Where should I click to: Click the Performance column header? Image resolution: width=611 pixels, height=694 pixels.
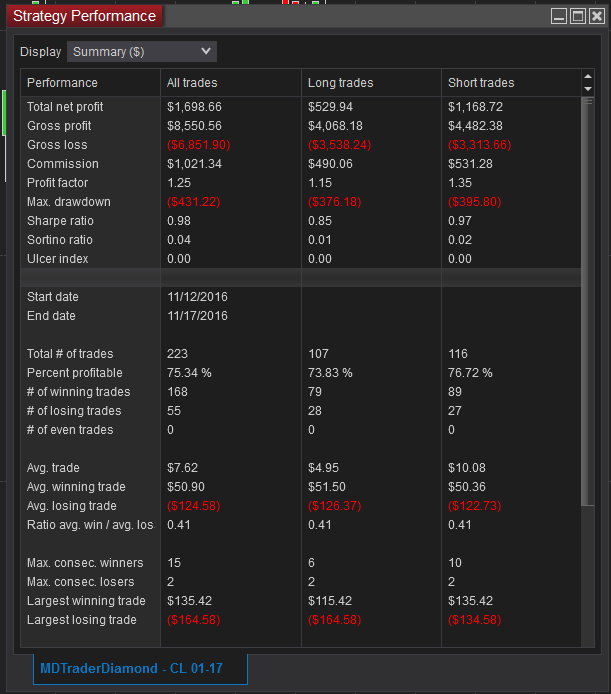[x=90, y=83]
